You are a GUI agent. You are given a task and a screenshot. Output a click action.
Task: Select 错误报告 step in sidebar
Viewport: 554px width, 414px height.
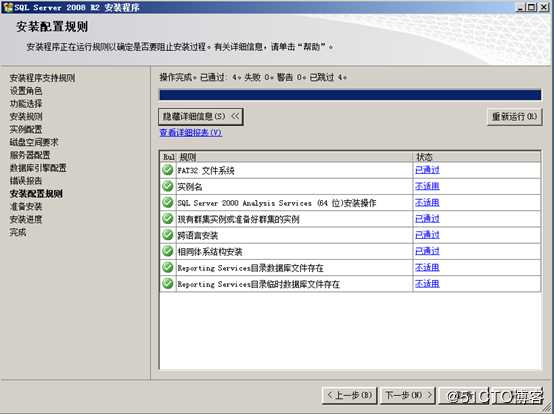click(26, 181)
